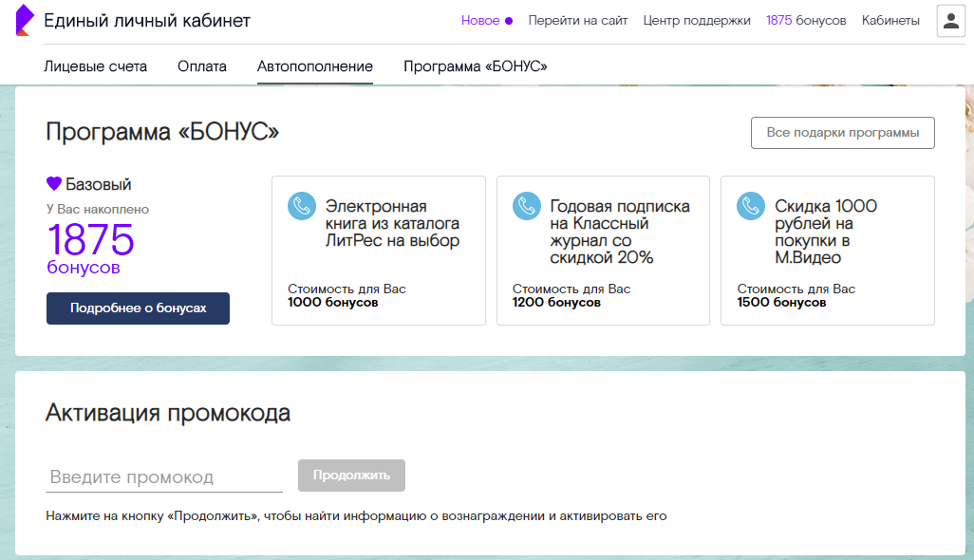This screenshot has width=974, height=560.
Task: Click the 1200 бонусов cost text
Action: (x=556, y=303)
